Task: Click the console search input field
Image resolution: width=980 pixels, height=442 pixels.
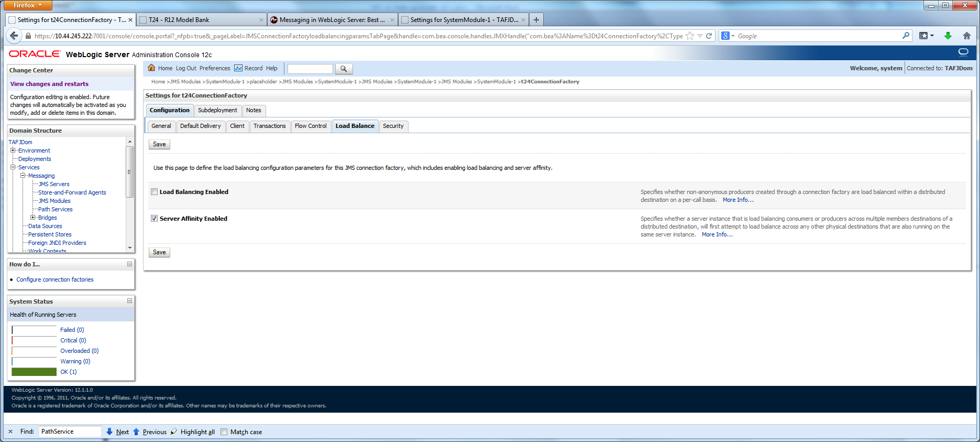Action: (x=310, y=69)
